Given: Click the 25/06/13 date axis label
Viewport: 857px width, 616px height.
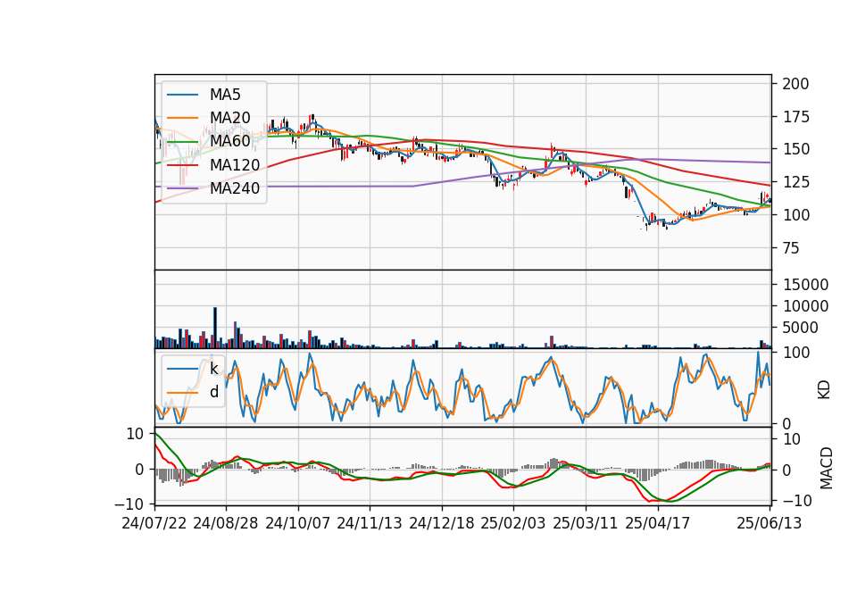Looking at the screenshot, I should 769,523.
